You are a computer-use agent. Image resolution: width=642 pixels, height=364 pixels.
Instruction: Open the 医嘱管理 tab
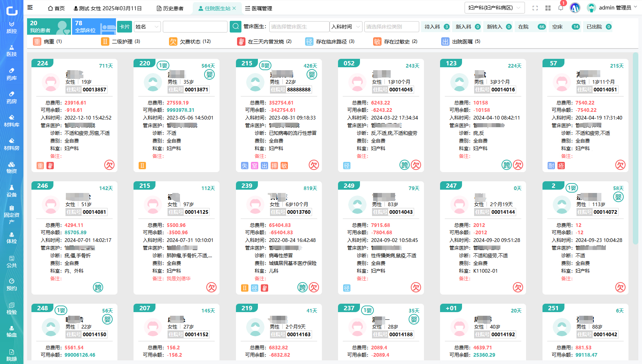tap(259, 8)
